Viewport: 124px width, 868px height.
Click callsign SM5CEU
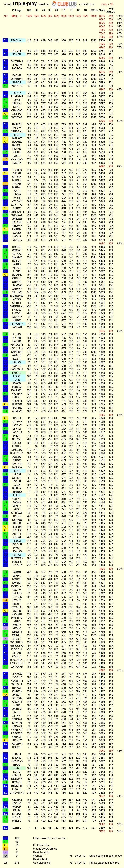[16, 124]
